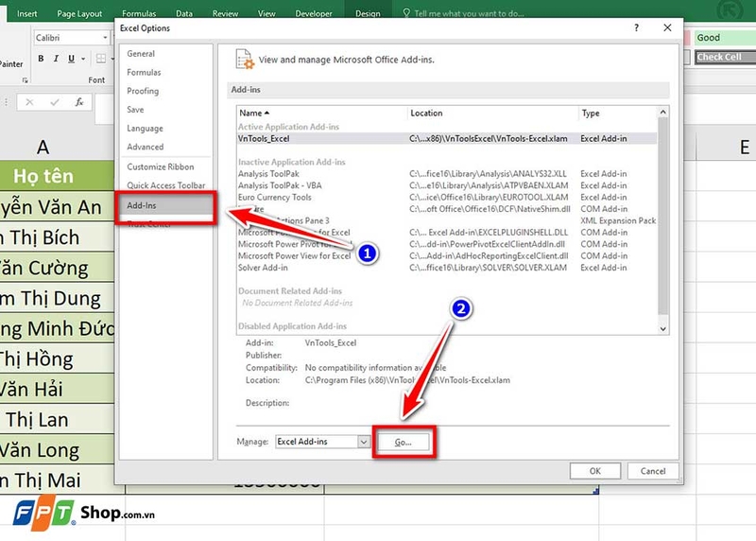Select the Analysis ToolPak add-in row
This screenshot has width=756, height=541.
click(447, 174)
